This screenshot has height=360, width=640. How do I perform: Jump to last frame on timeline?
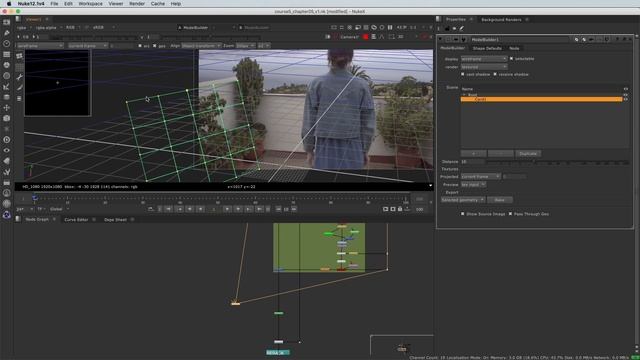click(259, 209)
